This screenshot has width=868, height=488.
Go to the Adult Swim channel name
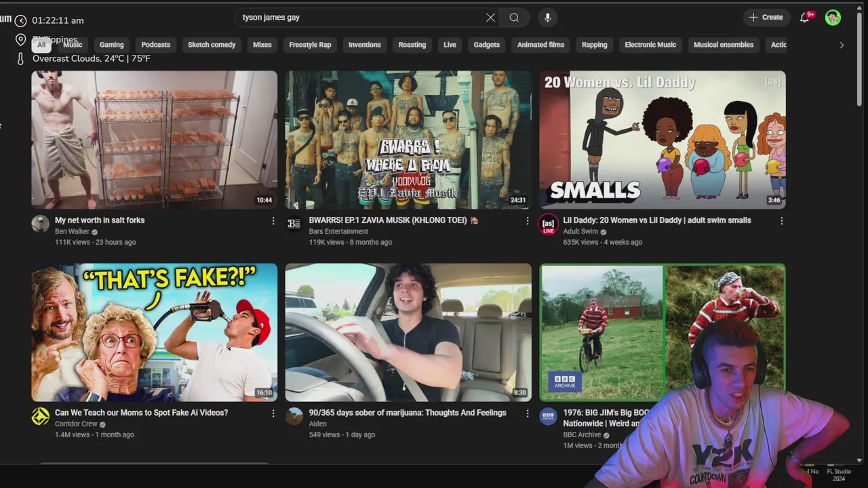(580, 232)
